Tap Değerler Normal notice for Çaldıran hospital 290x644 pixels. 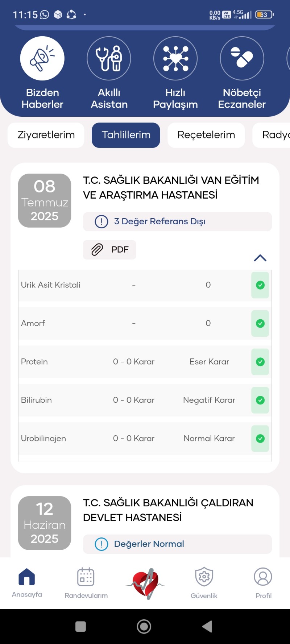[x=177, y=544]
